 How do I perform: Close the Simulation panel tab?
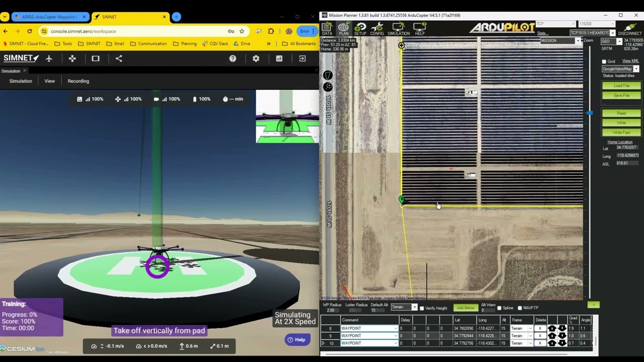pyautogui.click(x=25, y=71)
